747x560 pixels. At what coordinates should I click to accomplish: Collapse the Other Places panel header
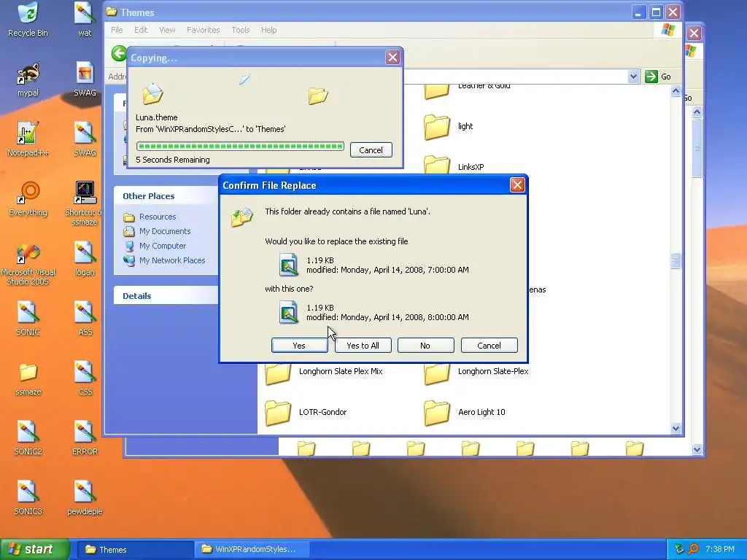(166, 195)
